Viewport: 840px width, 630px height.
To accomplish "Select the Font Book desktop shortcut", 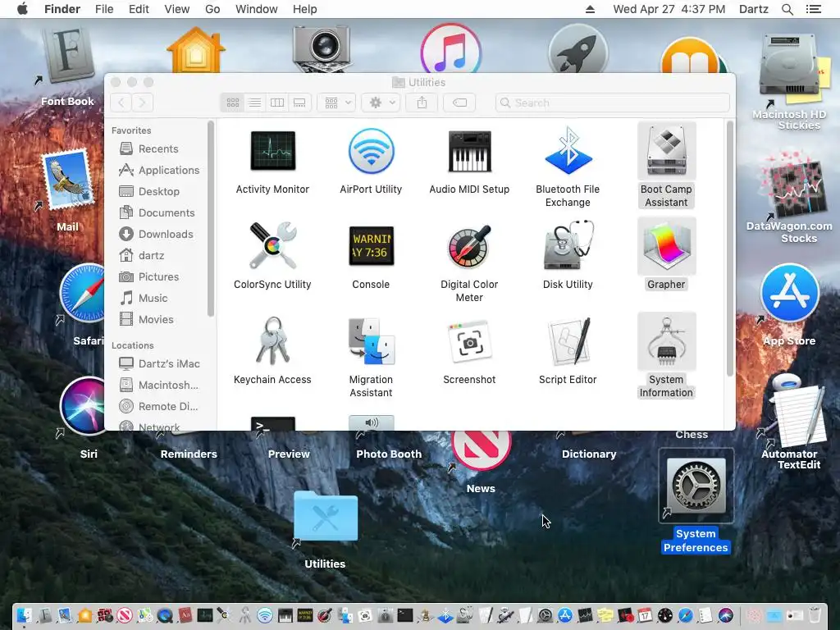I will point(68,56).
